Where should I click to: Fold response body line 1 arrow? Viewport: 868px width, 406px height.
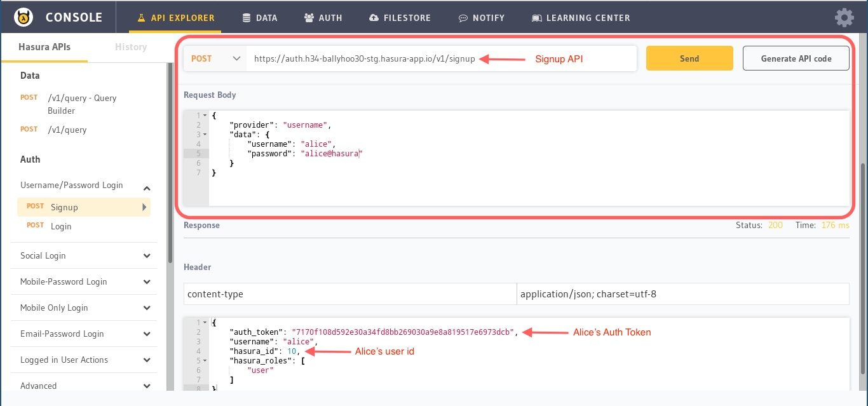205,323
